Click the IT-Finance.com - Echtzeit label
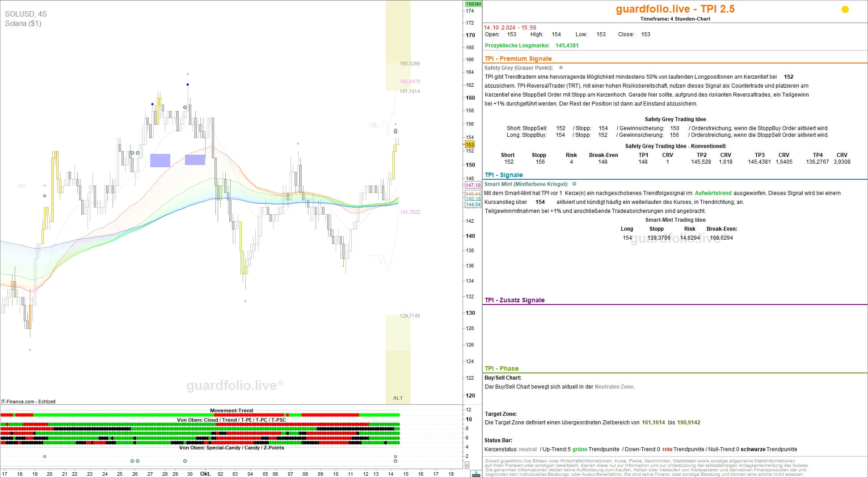Image resolution: width=868 pixels, height=478 pixels. click(29, 402)
